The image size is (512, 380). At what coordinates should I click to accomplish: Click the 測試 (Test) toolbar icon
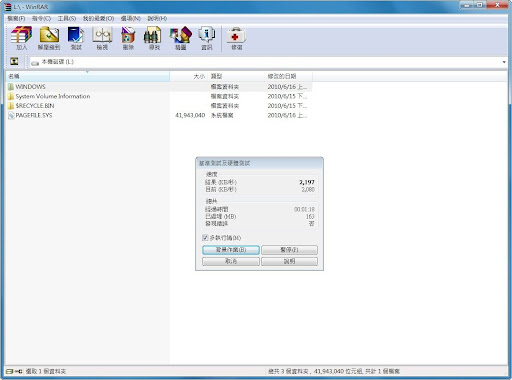pyautogui.click(x=76, y=38)
